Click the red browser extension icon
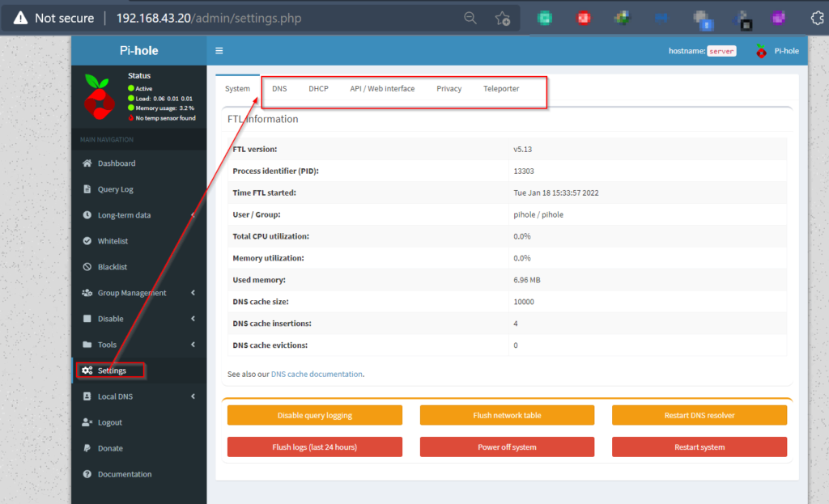This screenshot has width=829, height=504. (x=584, y=18)
